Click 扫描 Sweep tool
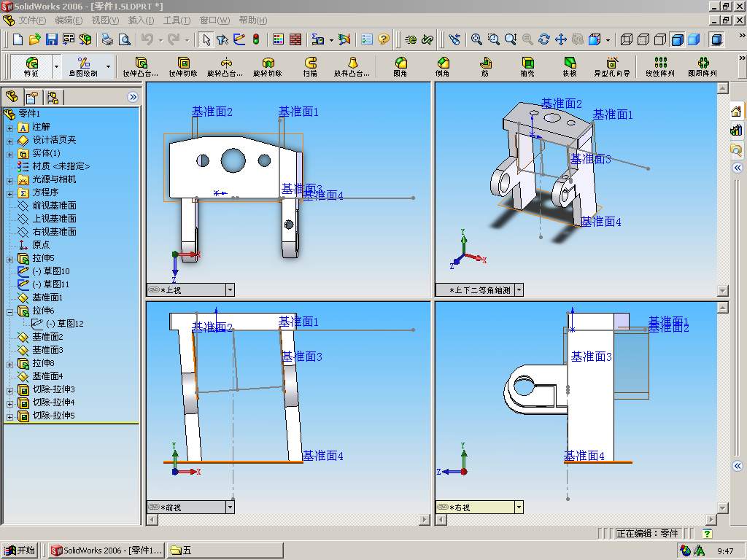 click(310, 66)
